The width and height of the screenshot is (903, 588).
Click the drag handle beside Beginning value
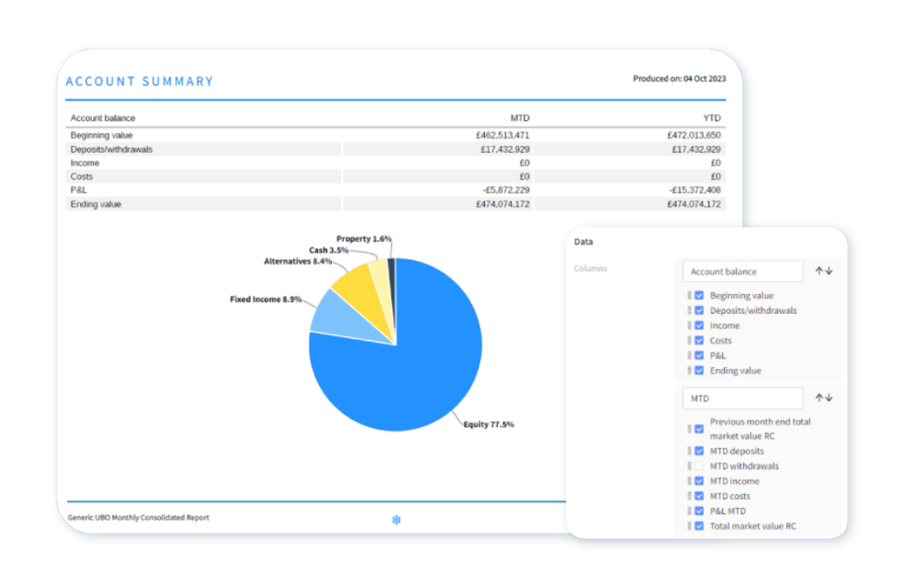tap(688, 295)
